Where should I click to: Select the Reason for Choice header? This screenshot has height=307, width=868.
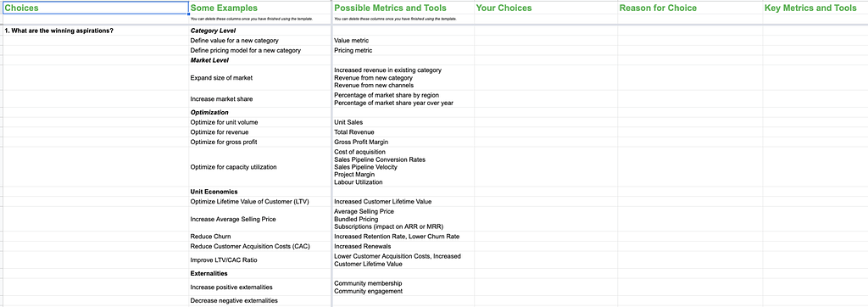point(690,8)
